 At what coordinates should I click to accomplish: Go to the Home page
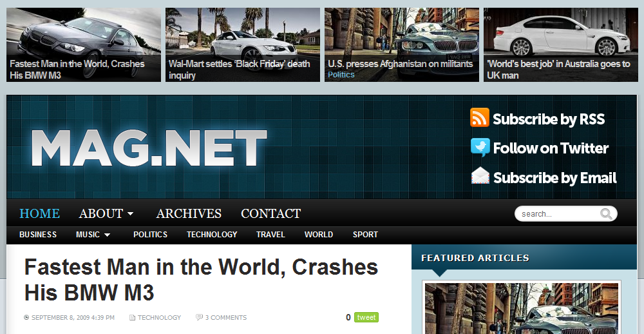pos(40,213)
